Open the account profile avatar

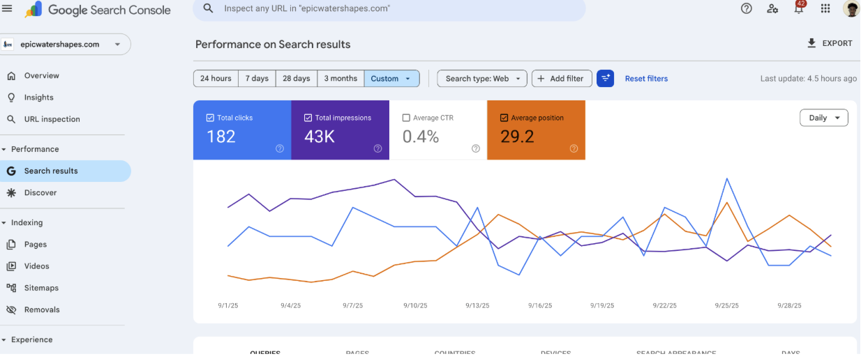coord(851,8)
